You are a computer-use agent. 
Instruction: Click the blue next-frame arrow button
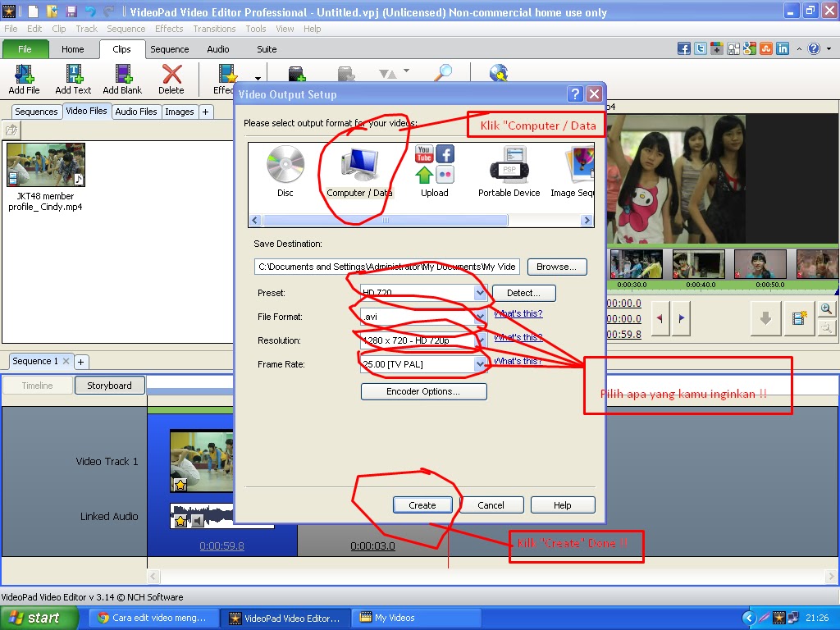[682, 318]
